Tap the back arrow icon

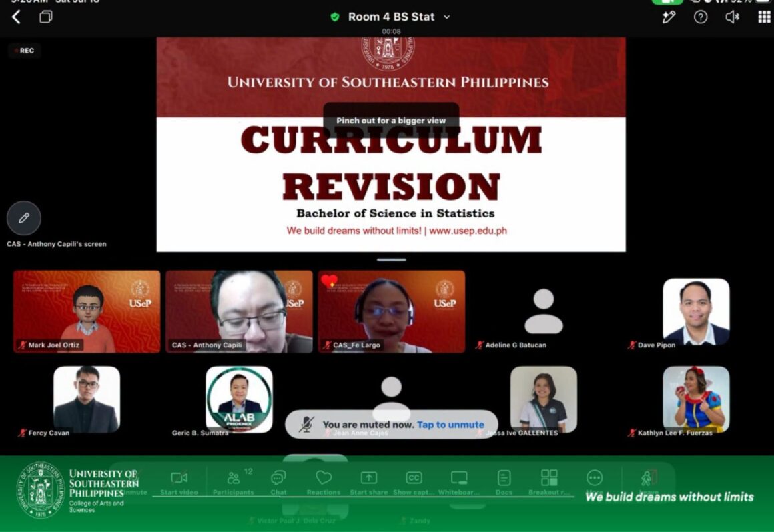click(x=16, y=17)
